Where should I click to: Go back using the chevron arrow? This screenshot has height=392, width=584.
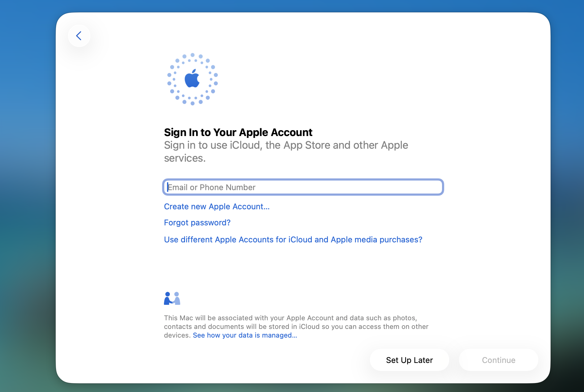click(x=79, y=36)
